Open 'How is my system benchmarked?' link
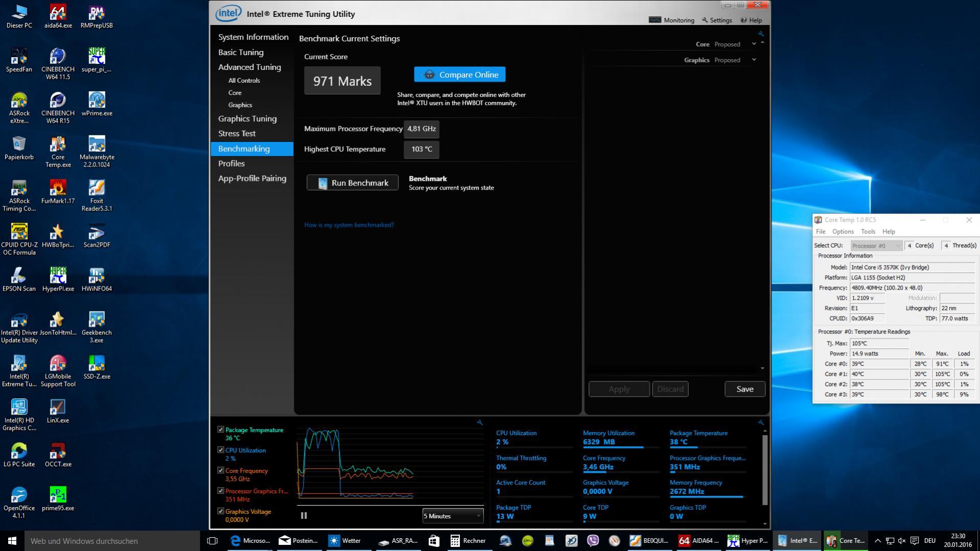Image resolution: width=980 pixels, height=551 pixels. [x=349, y=225]
